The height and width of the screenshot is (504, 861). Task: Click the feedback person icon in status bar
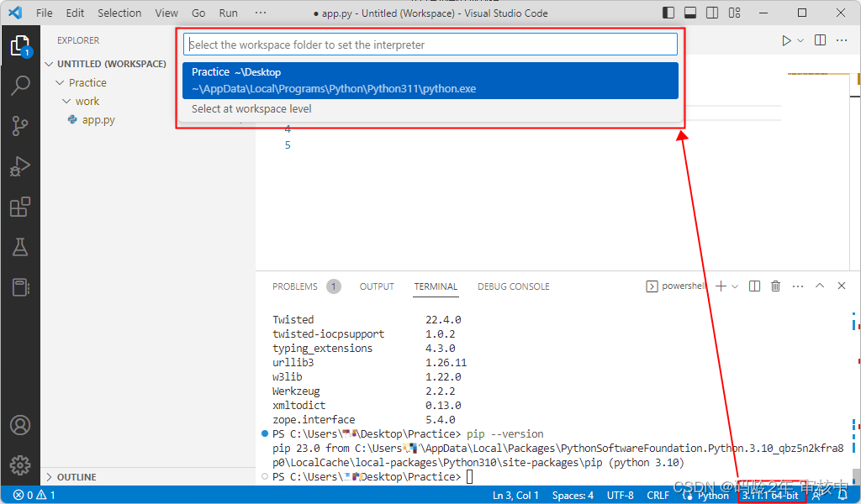pos(817,496)
